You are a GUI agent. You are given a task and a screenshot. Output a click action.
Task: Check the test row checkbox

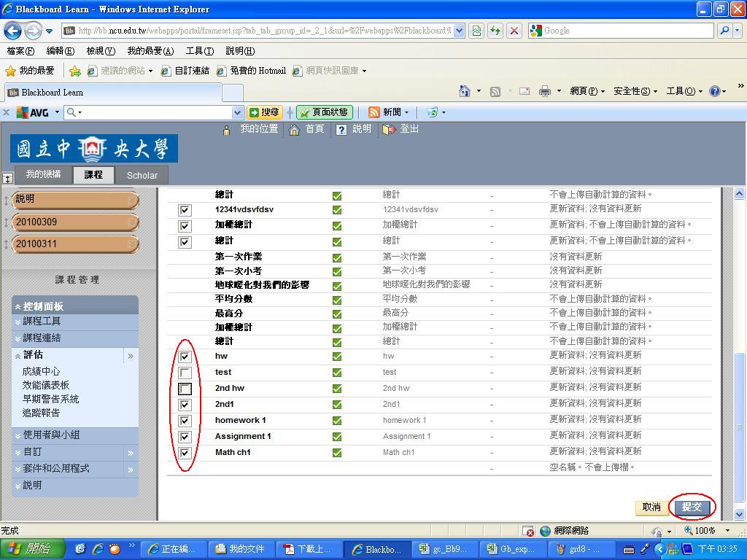tap(185, 373)
